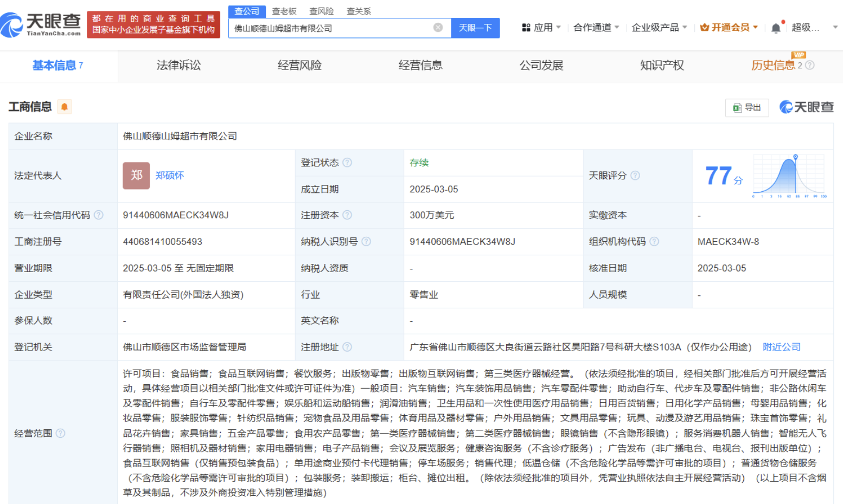Clear the search box text
This screenshot has height=504, width=843.
(x=438, y=28)
